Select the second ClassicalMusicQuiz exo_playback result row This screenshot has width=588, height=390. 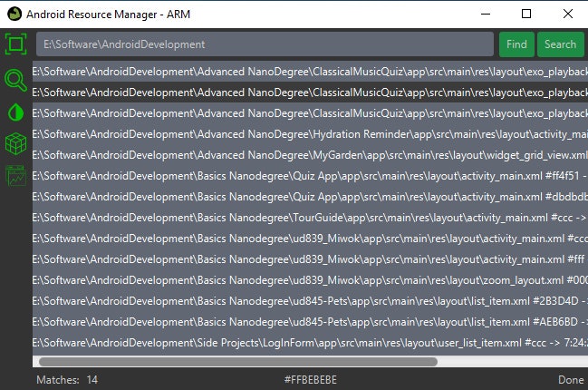point(310,93)
